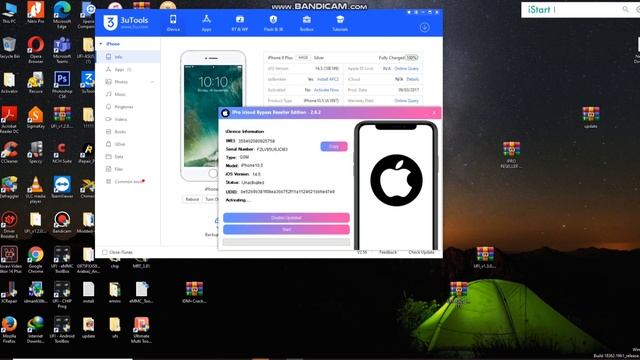The width and height of the screenshot is (640, 360).
Task: Open the VLC media player desktop icon
Action: [x=36, y=189]
